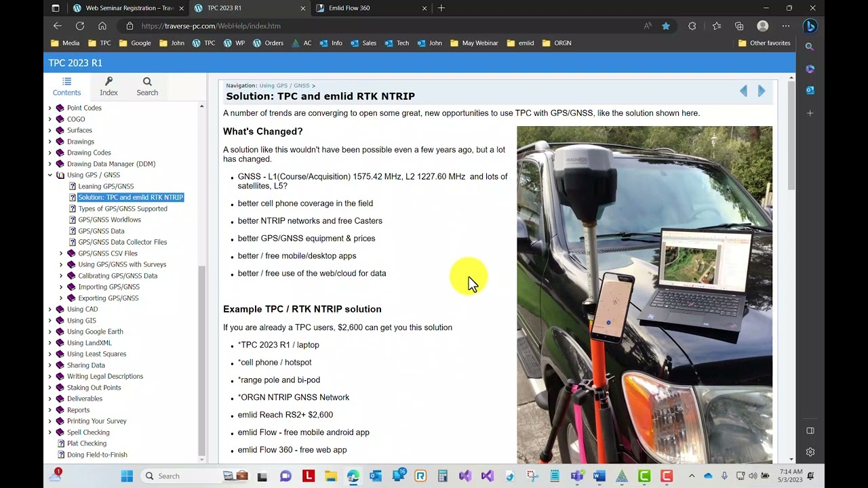Open Windows Start menu

click(x=127, y=476)
